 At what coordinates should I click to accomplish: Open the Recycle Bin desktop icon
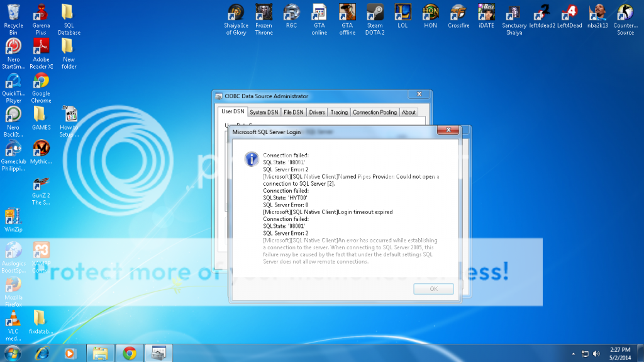[x=13, y=13]
